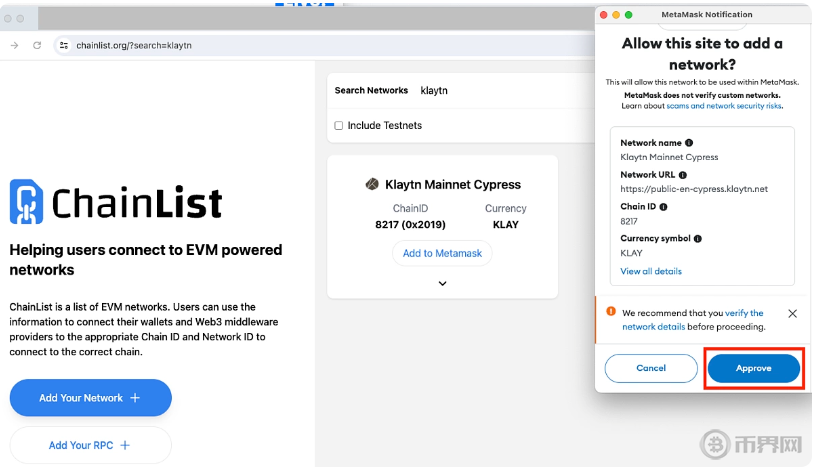Click the info icon beside Network URL
The width and height of the screenshot is (813, 472).
[x=683, y=175]
